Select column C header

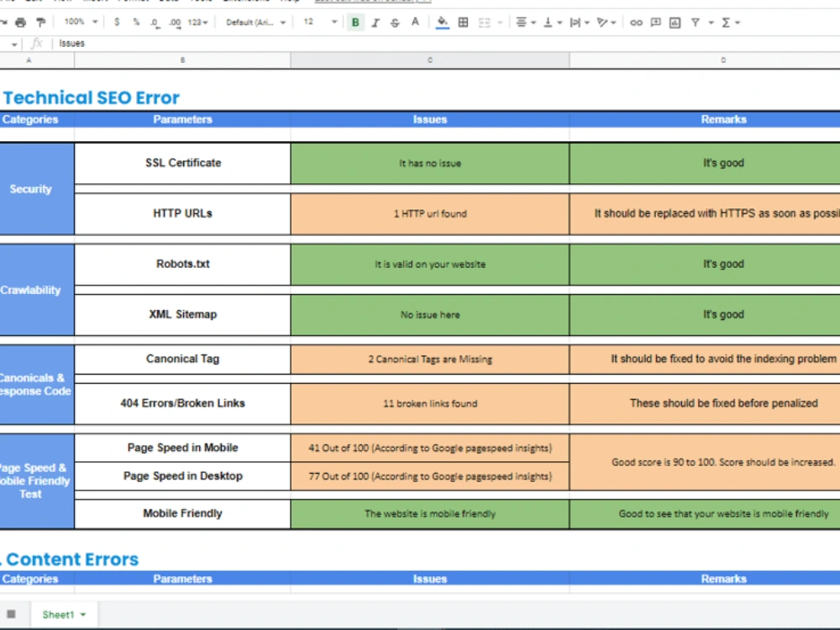430,60
